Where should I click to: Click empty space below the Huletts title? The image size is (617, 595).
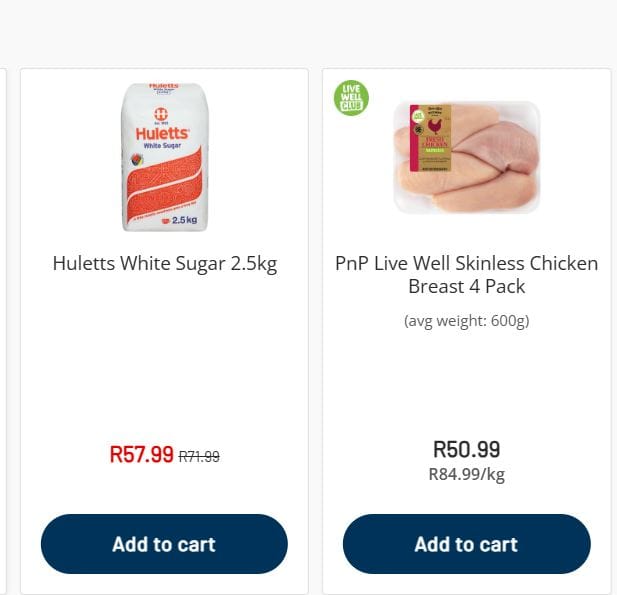165,360
